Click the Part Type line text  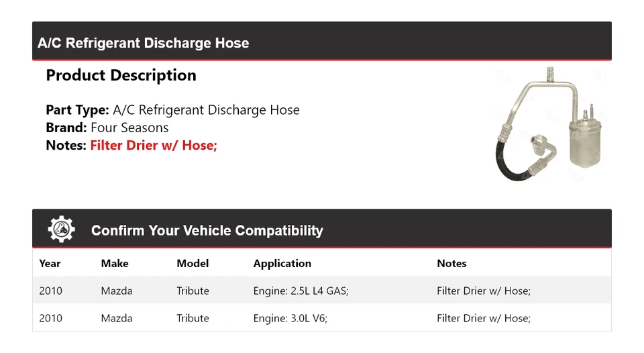tap(172, 110)
